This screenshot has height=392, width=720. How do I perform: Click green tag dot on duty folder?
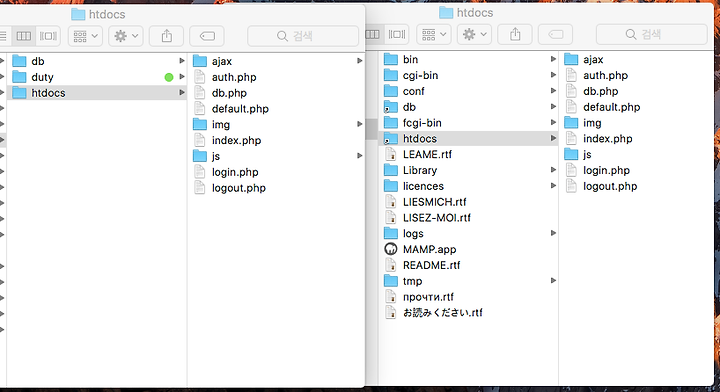tap(169, 77)
